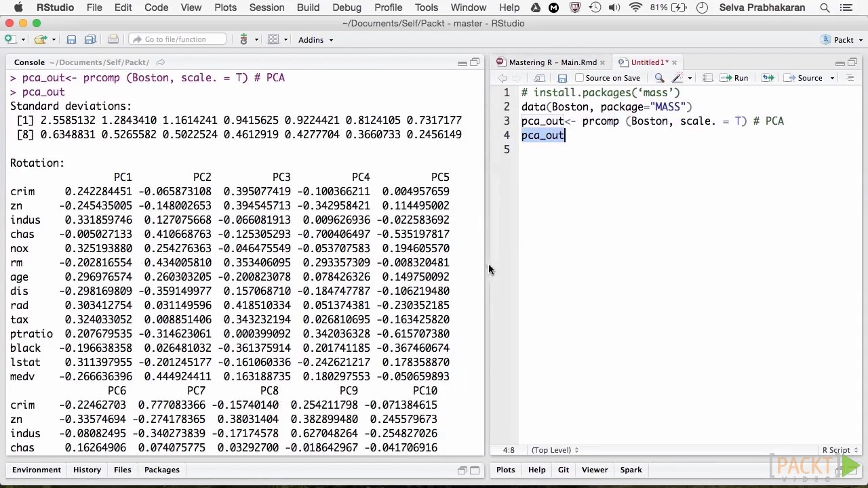Click the Source button
The image size is (868, 488).
[x=804, y=78]
